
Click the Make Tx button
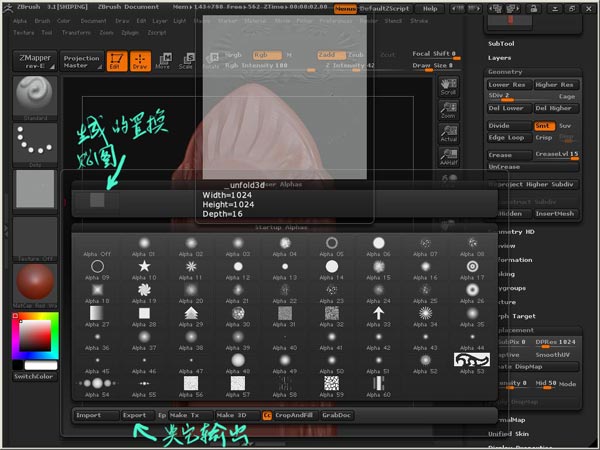pos(191,415)
